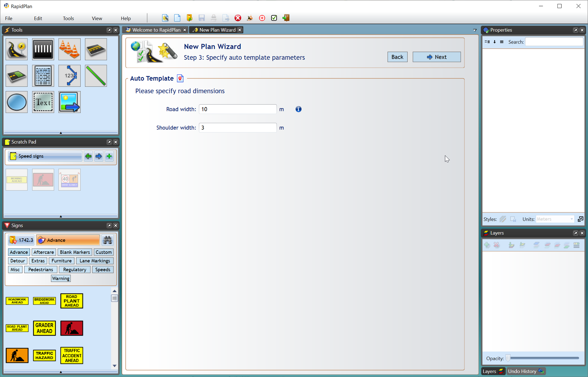
Task: Click the Properties sort descending arrow icon
Action: coord(495,42)
